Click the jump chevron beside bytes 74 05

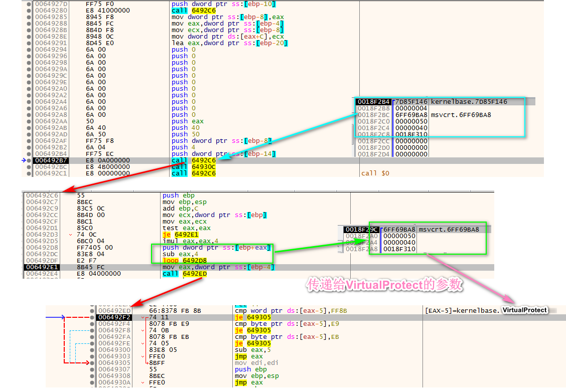coord(143,343)
